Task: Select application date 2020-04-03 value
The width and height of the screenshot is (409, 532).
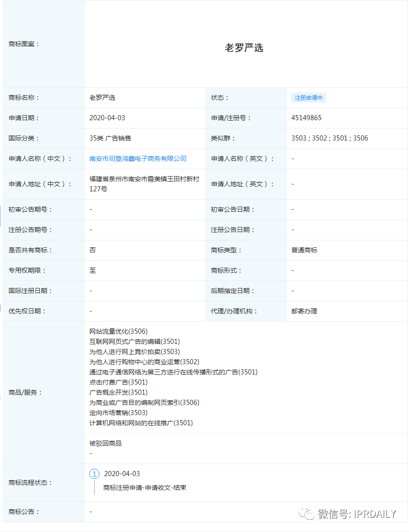Action: tap(107, 118)
